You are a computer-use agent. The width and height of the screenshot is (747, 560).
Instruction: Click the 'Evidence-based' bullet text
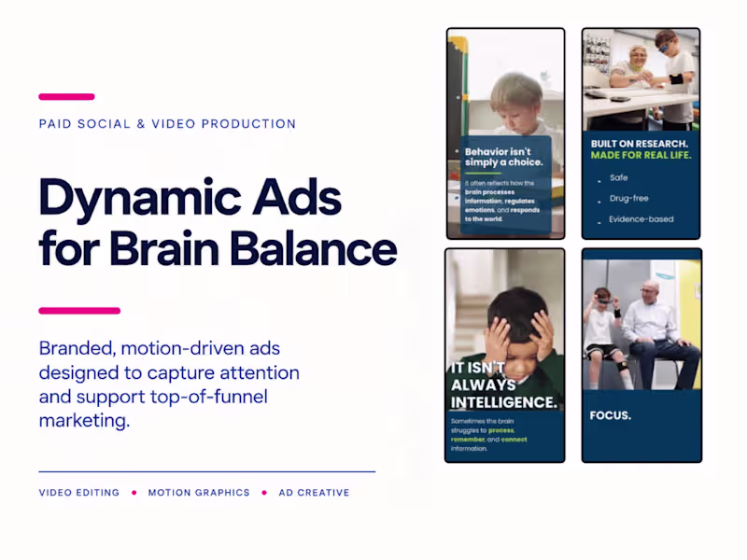(641, 219)
